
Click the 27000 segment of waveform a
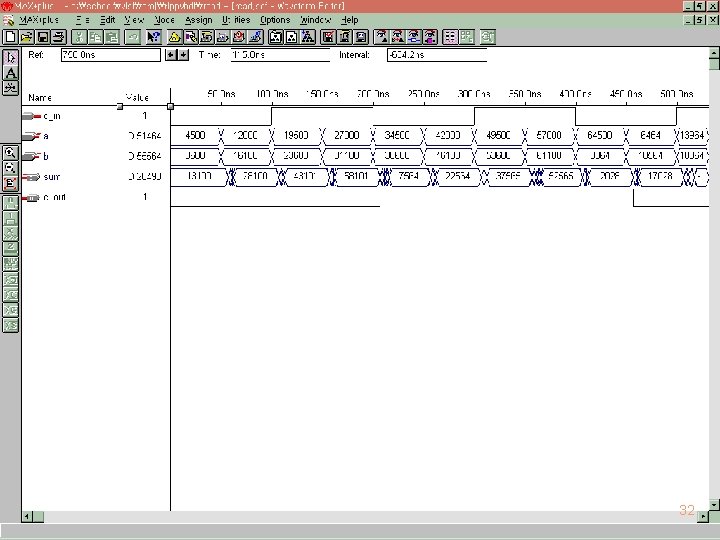(346, 135)
